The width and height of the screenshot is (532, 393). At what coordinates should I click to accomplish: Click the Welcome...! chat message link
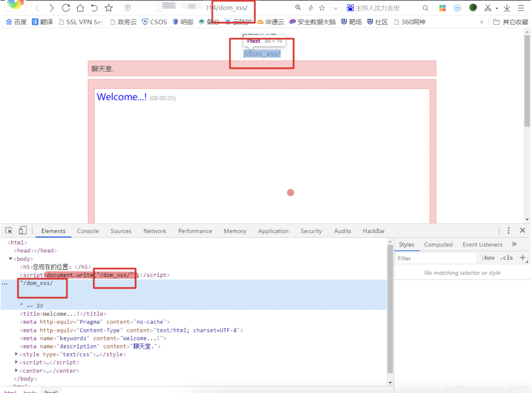click(122, 97)
